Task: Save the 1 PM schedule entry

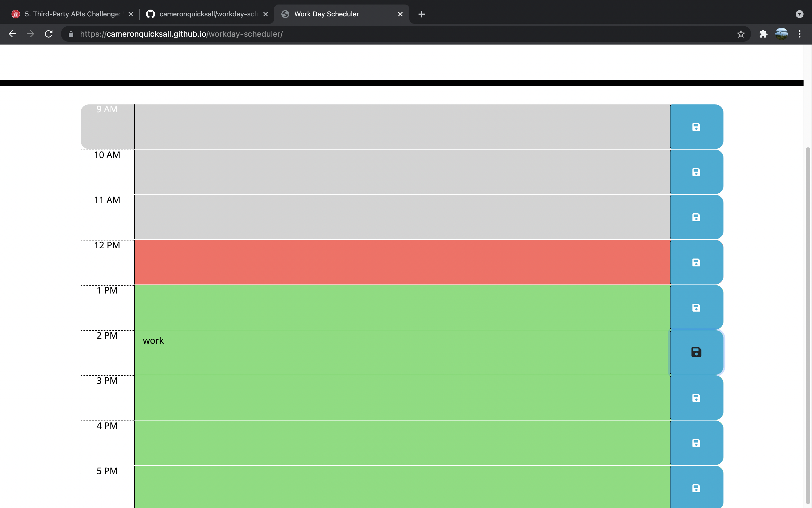Action: pyautogui.click(x=696, y=307)
